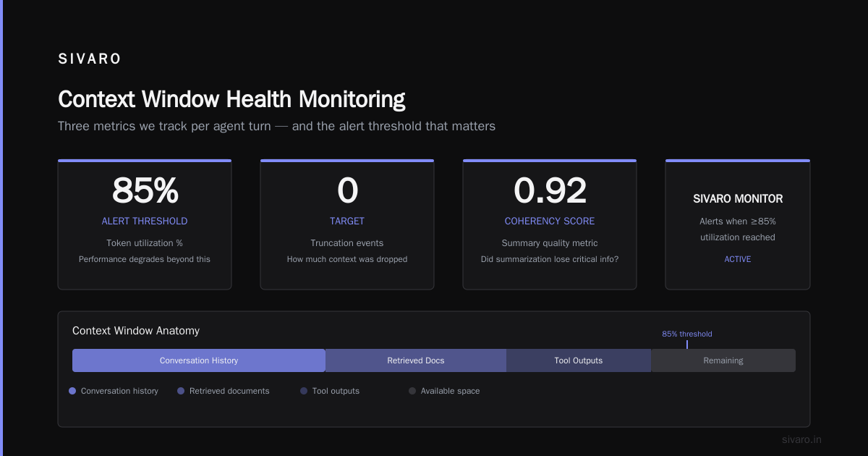
Task: Click the ACTIVE status label
Action: point(738,259)
